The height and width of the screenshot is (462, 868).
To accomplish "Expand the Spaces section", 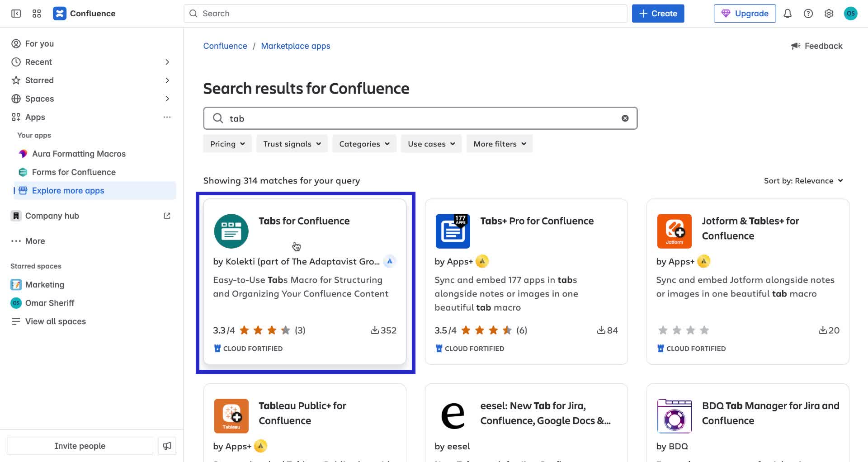I will (x=167, y=99).
